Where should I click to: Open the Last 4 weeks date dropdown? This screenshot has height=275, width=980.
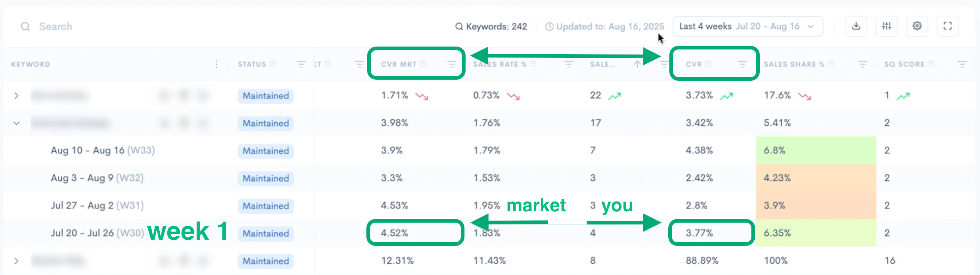[747, 26]
